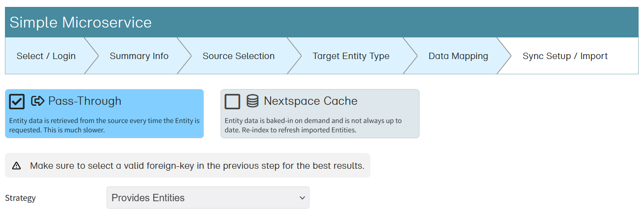
Task: Uncheck the Pass-Through checkbox
Action: (x=17, y=101)
